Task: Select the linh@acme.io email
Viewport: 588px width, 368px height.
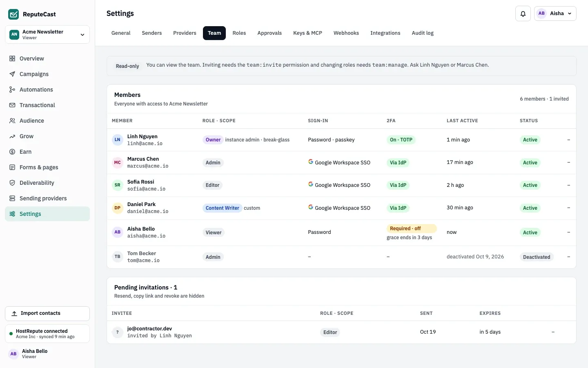Action: (x=145, y=144)
